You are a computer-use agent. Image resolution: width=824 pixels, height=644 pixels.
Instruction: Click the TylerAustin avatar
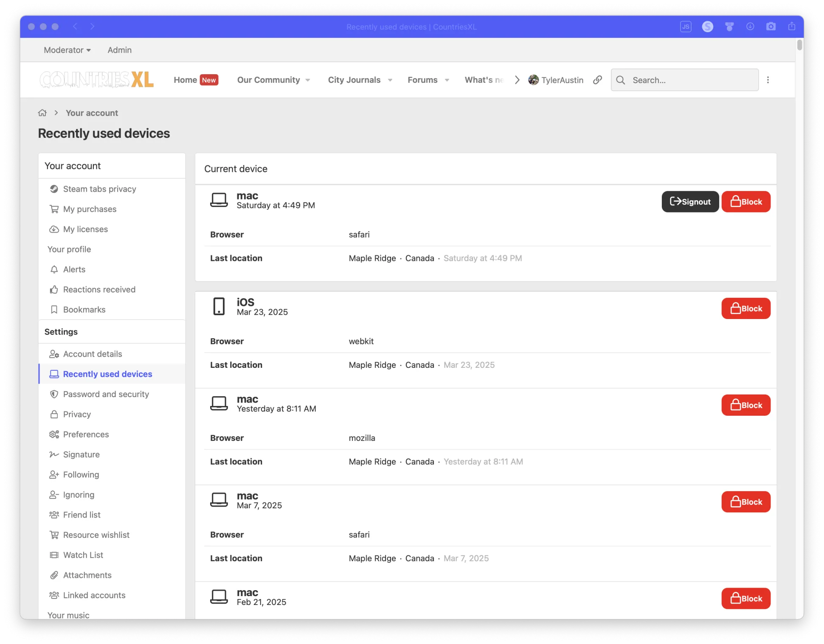(x=533, y=80)
